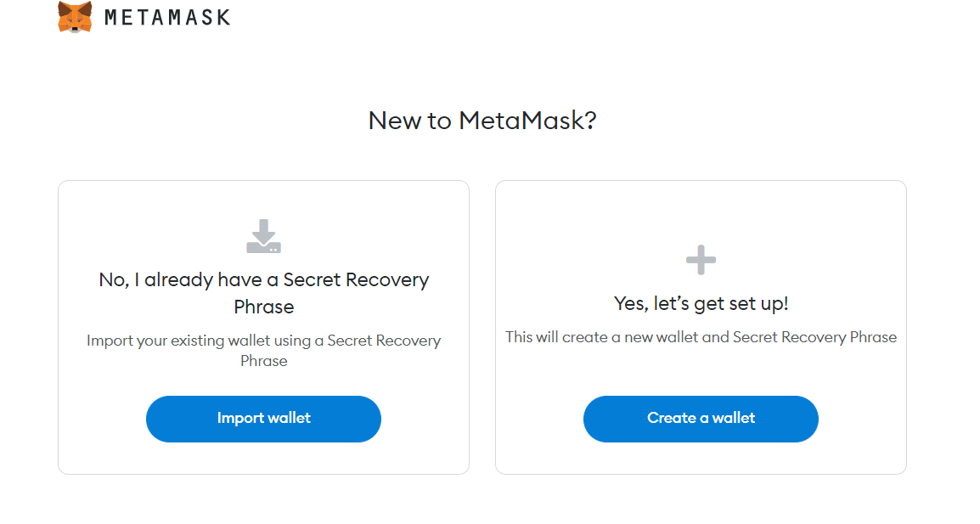Click the small 'Phrase' word under import description

[x=264, y=362]
